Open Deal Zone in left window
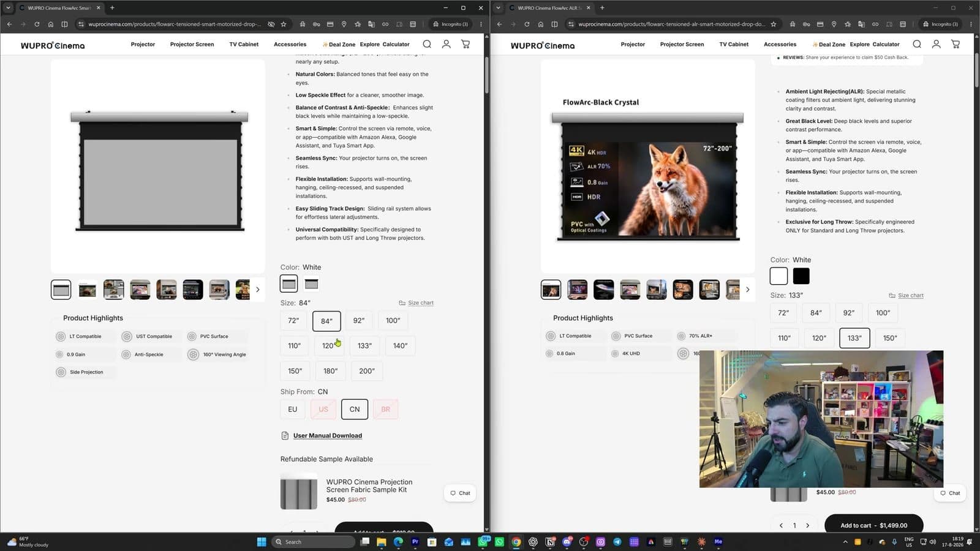This screenshot has height=551, width=980. (x=338, y=44)
